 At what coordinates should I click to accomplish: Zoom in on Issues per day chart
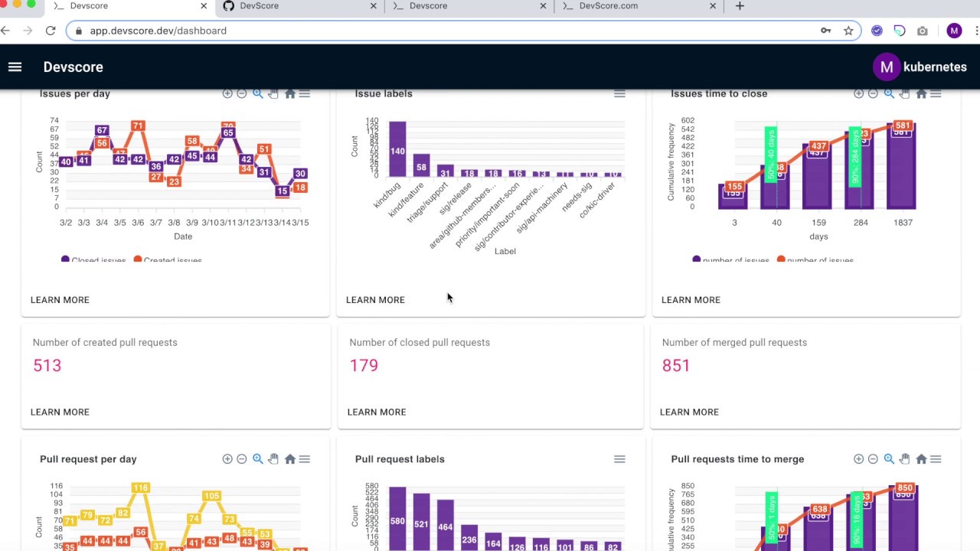click(x=227, y=93)
